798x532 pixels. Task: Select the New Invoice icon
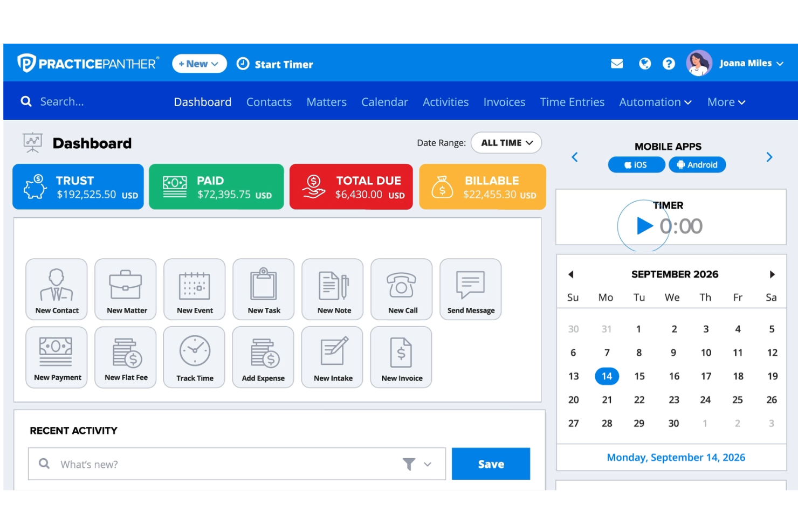pyautogui.click(x=401, y=353)
